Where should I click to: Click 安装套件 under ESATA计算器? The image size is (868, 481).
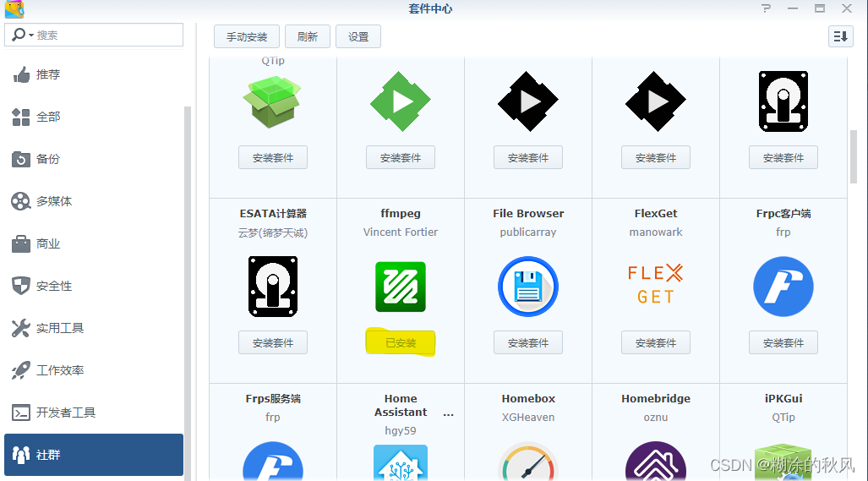(273, 342)
